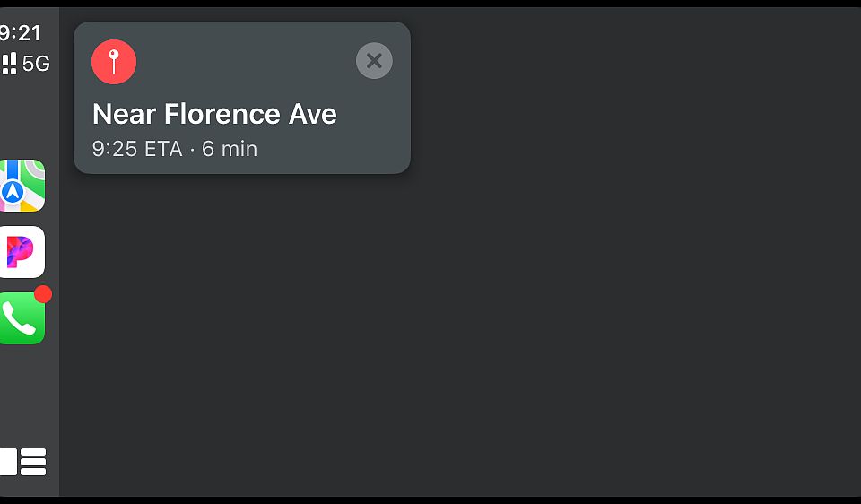The height and width of the screenshot is (504, 861).
Task: Dismiss the Near Florence Ave card with X
Action: (x=374, y=60)
